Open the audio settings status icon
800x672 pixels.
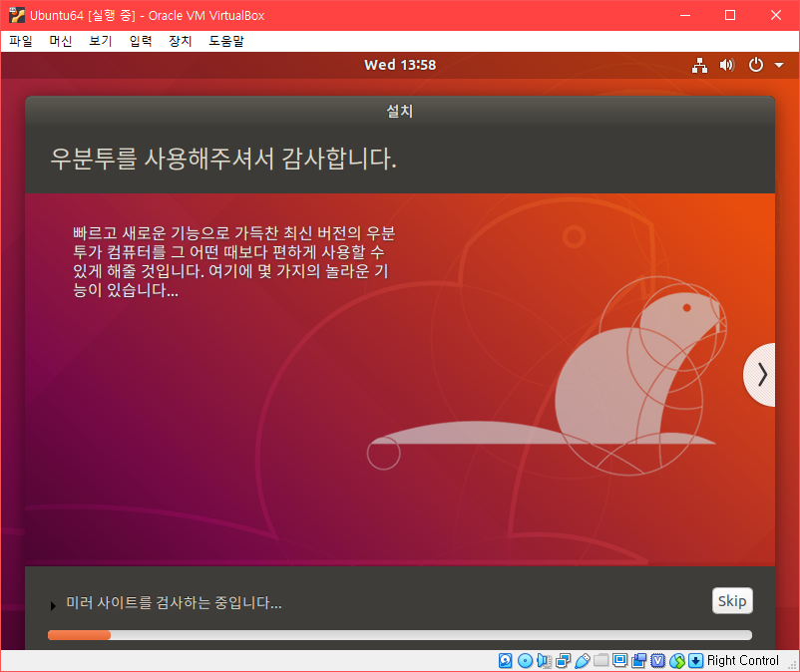[544, 660]
